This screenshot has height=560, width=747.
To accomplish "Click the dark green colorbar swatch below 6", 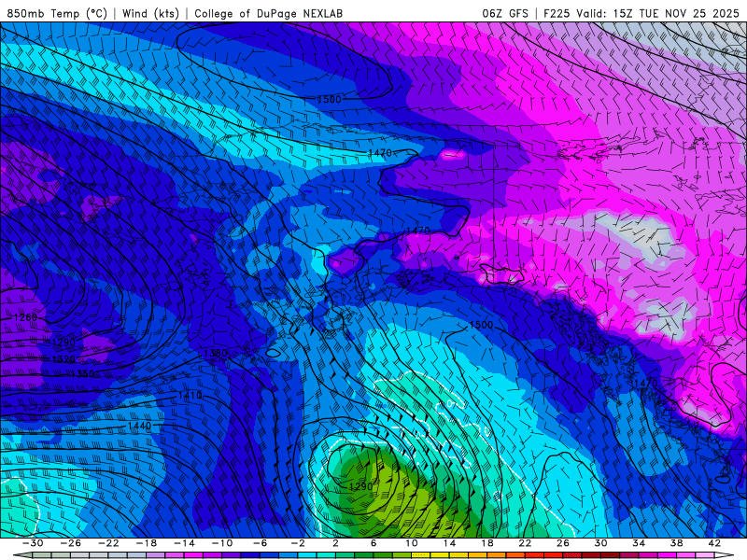I will point(364,555).
